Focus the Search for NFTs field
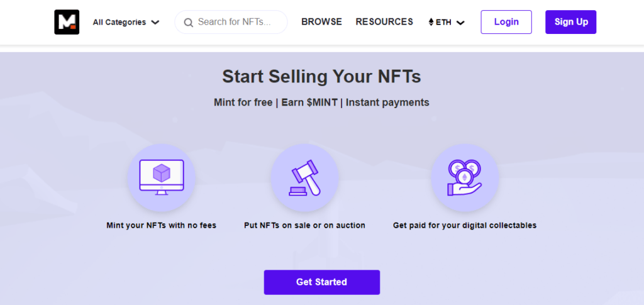 coord(231,22)
